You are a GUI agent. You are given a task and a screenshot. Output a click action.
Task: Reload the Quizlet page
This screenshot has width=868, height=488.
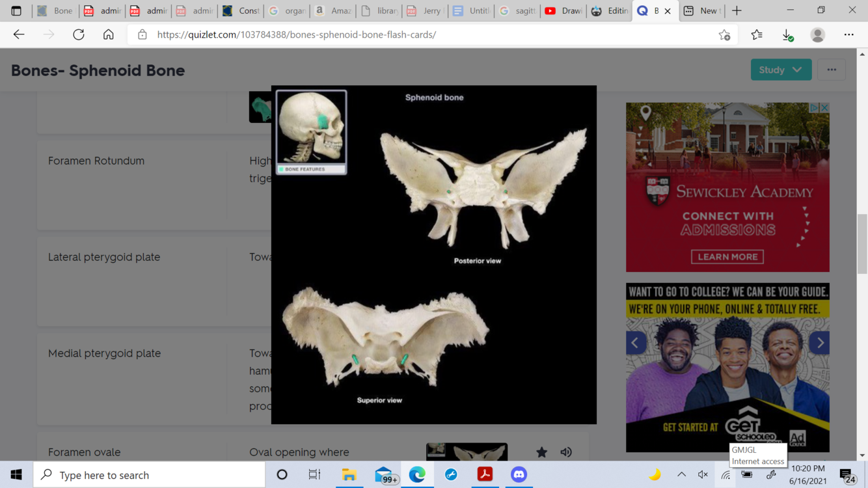(x=79, y=34)
